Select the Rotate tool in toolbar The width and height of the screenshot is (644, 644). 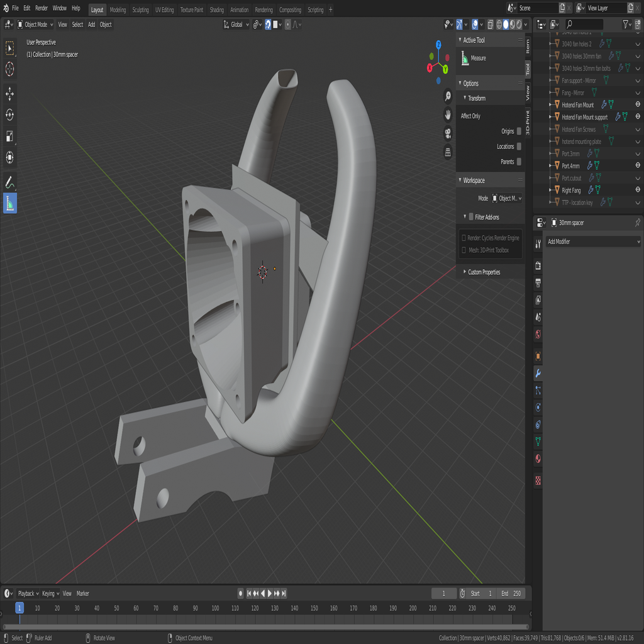(x=10, y=114)
